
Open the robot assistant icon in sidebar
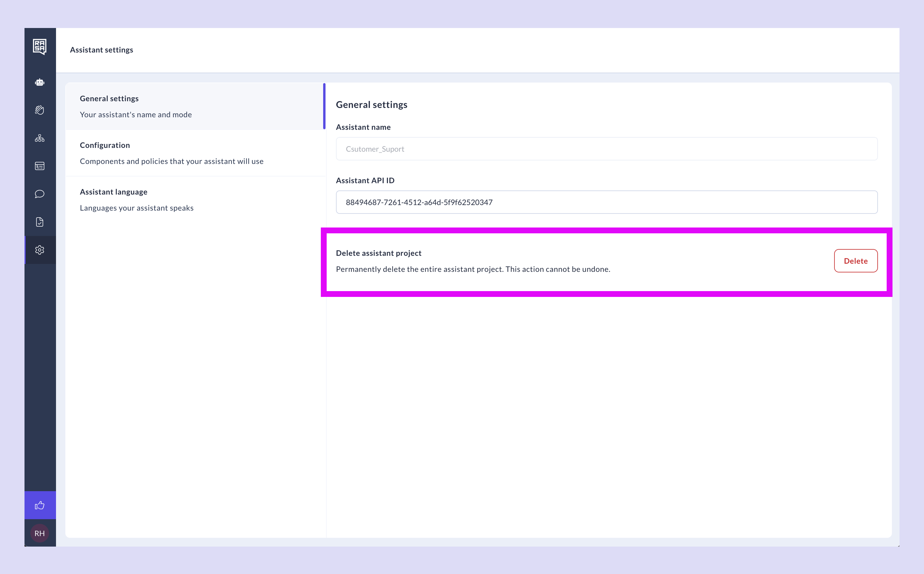point(39,82)
